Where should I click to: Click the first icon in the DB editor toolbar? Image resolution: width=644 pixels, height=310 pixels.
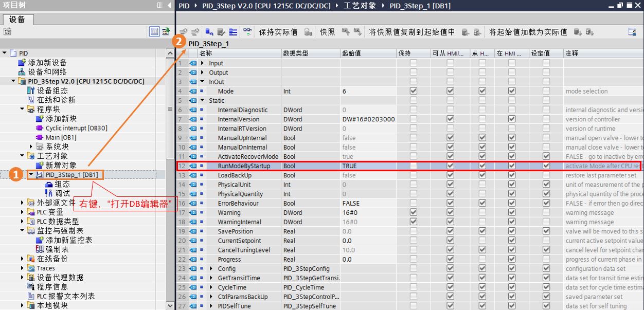(x=183, y=32)
